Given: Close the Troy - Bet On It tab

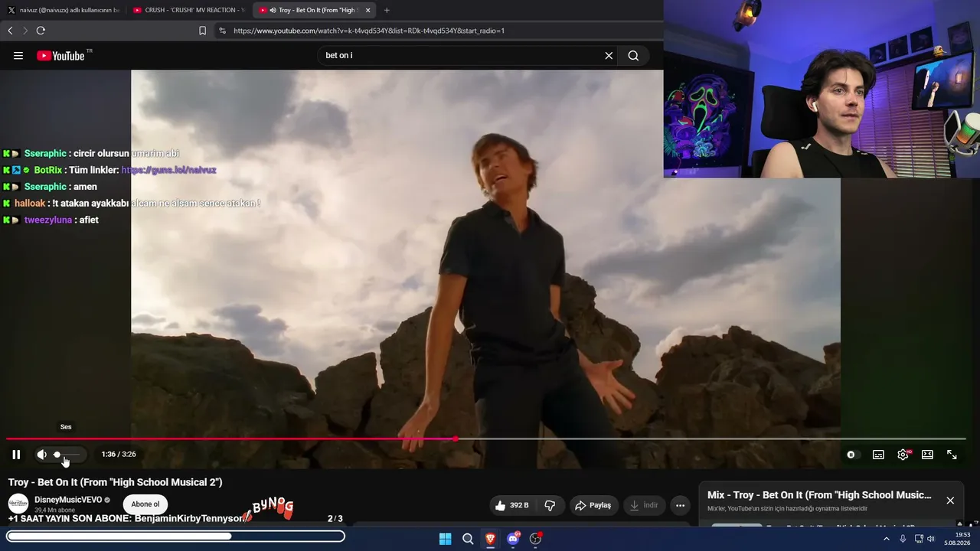Looking at the screenshot, I should [368, 10].
